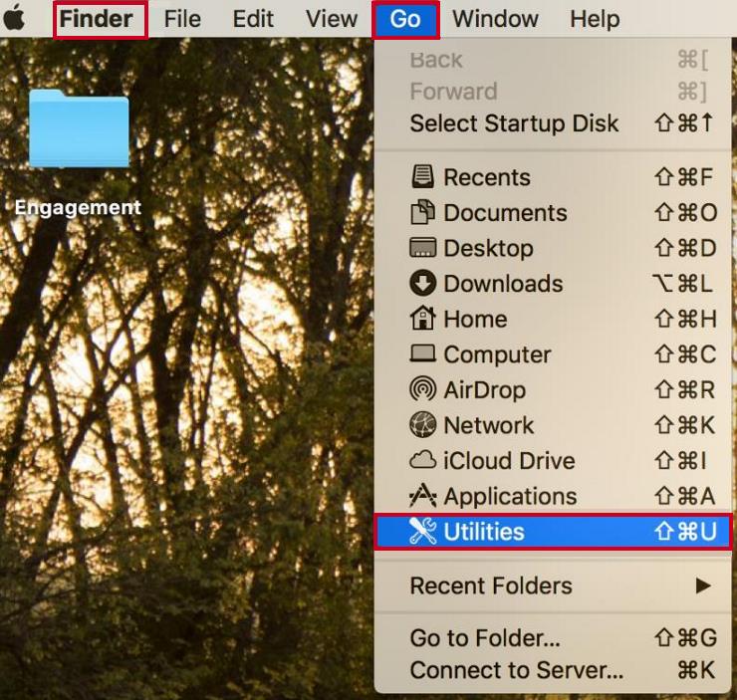737x700 pixels.
Task: Click the Network globe icon
Action: (422, 425)
